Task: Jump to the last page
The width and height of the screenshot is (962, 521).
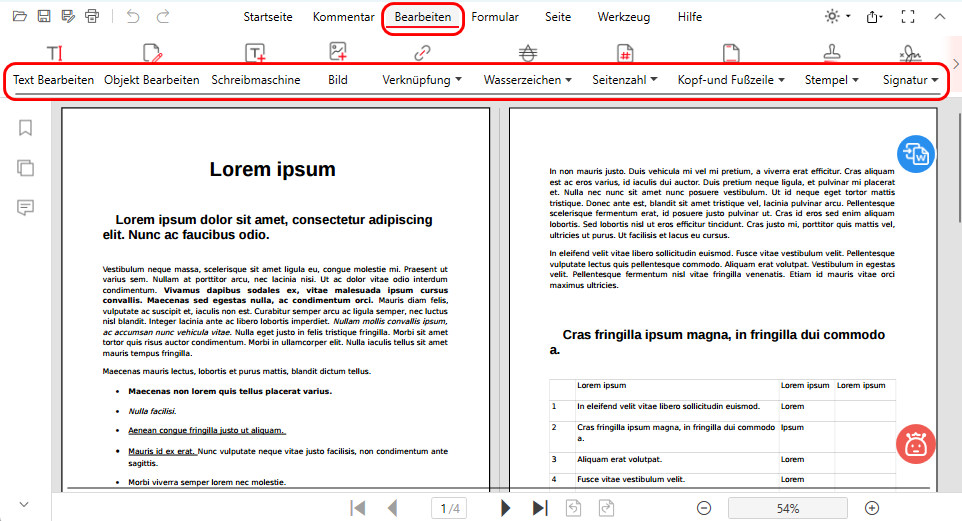Action: (x=540, y=508)
